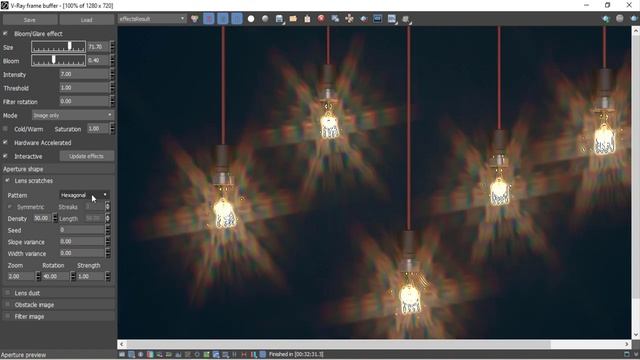Toggle the Symmetric checkbox

pos(10,207)
